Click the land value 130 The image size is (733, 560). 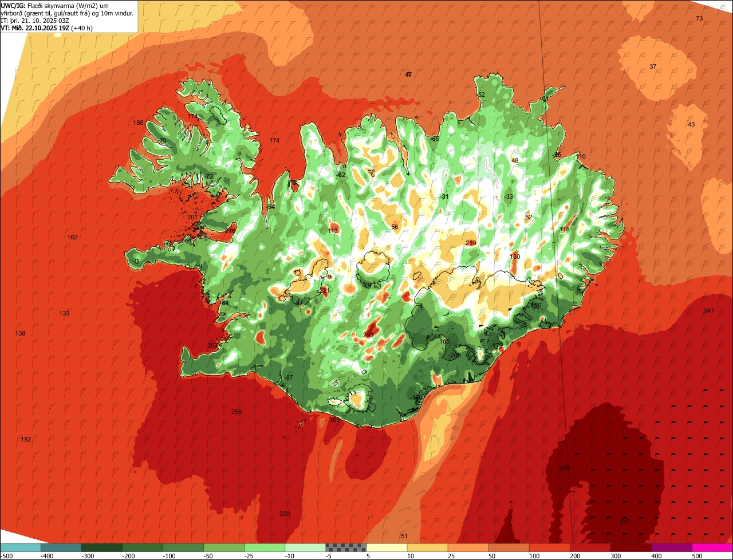(x=515, y=257)
